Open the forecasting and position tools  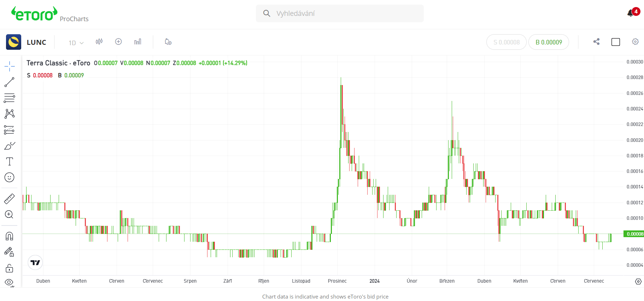coord(10,130)
